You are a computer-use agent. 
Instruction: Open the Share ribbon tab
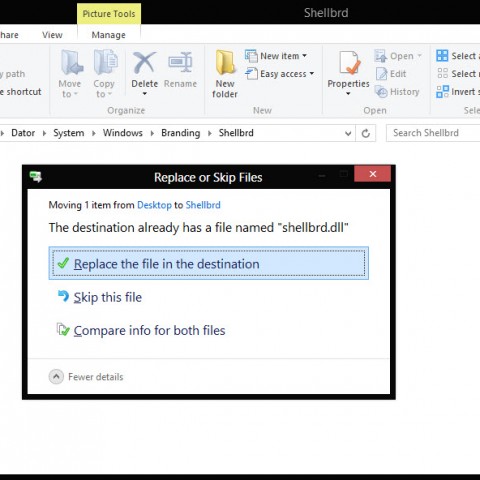(x=9, y=35)
